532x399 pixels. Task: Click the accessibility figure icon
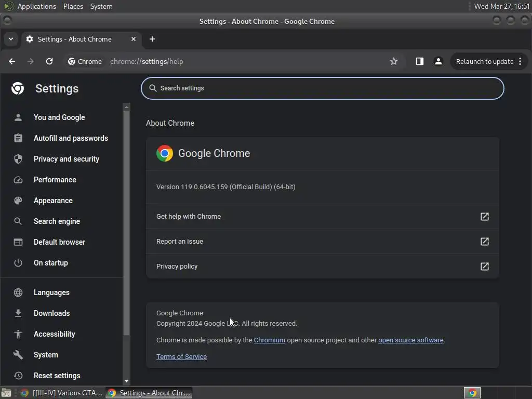coord(18,334)
